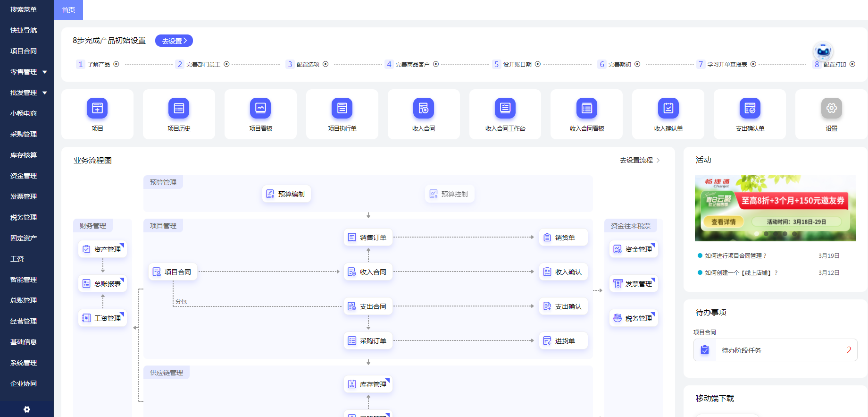Screen dimensions: 868x417
Task: Click the 项目合同 flowchart node
Action: (x=173, y=272)
